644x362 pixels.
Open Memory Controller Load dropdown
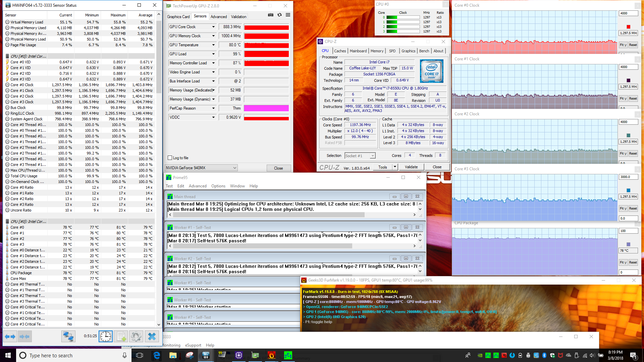coord(213,63)
